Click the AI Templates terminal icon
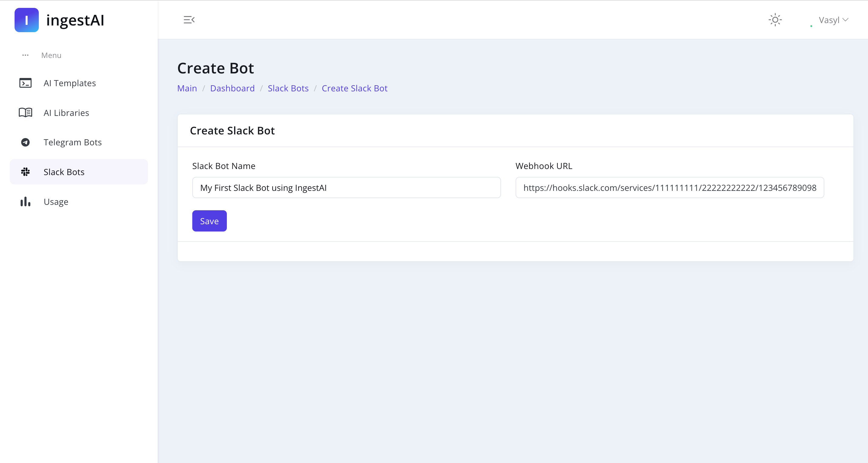 tap(25, 83)
